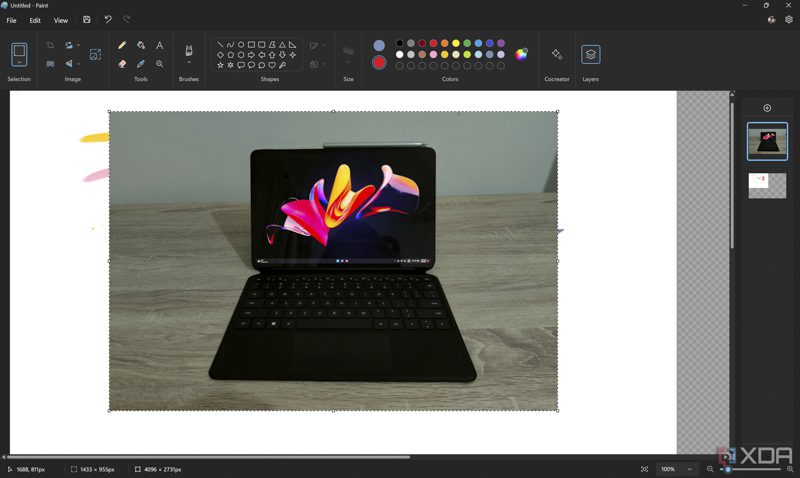Toggle the Layers panel button

pos(591,54)
